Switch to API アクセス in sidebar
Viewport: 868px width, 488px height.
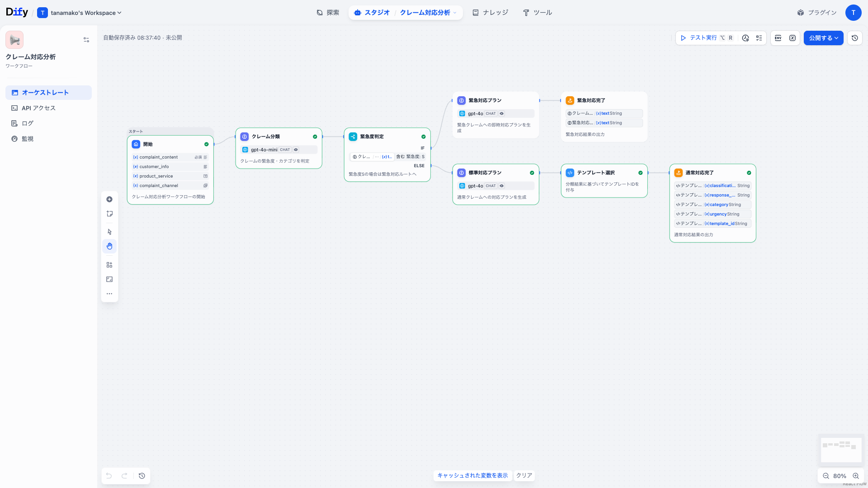pos(38,108)
